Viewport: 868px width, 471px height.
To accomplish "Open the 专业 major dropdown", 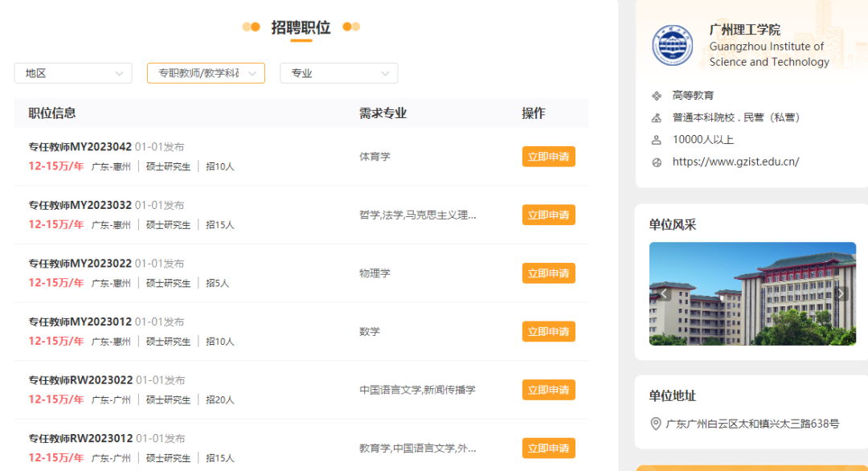I will point(338,73).
